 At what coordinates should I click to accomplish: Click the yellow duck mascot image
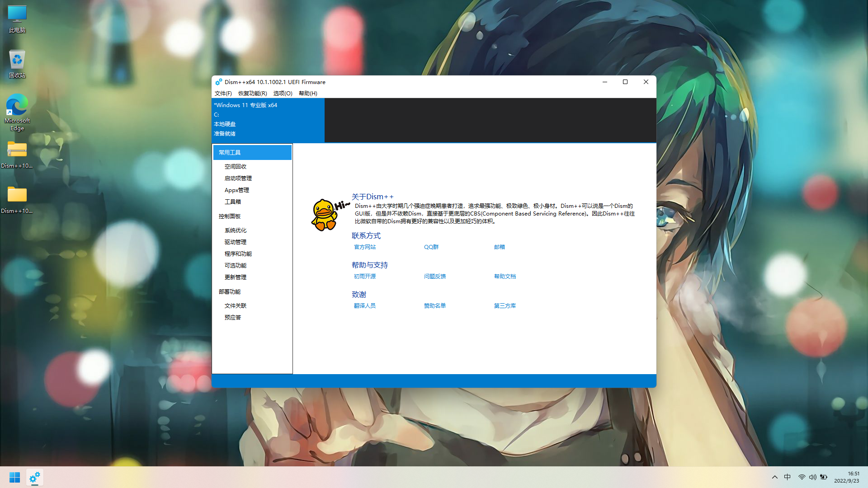pyautogui.click(x=325, y=215)
